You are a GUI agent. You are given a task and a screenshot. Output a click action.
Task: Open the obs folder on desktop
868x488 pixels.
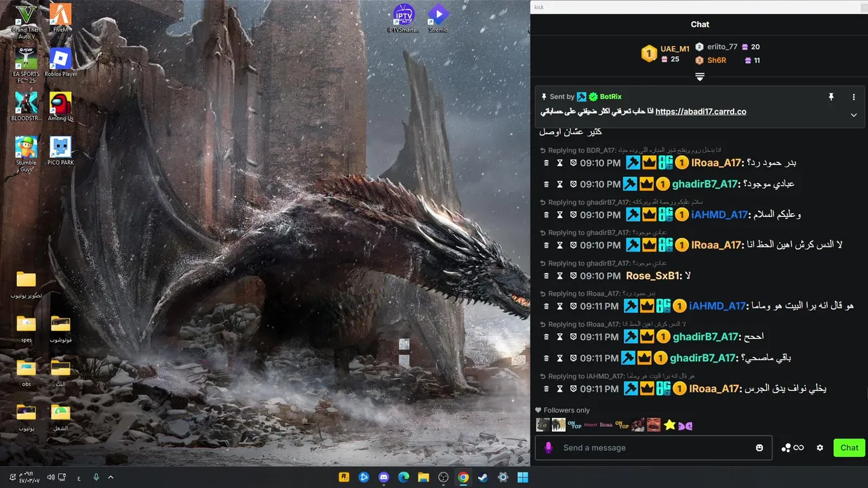click(26, 373)
